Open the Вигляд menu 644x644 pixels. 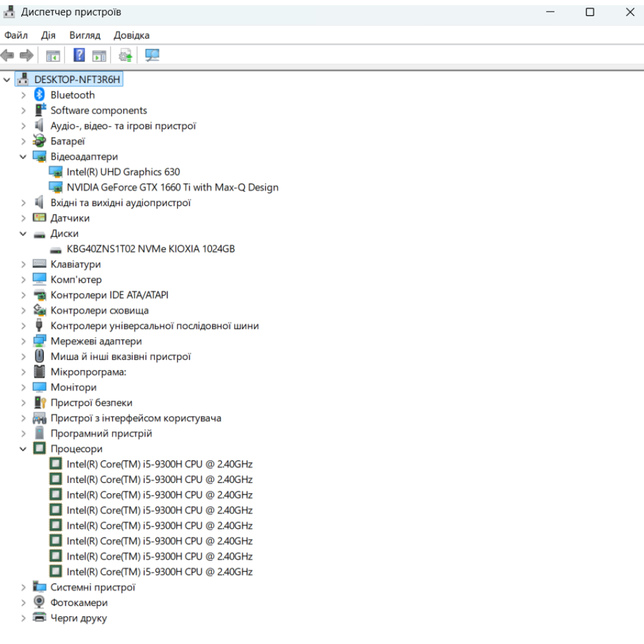[85, 35]
